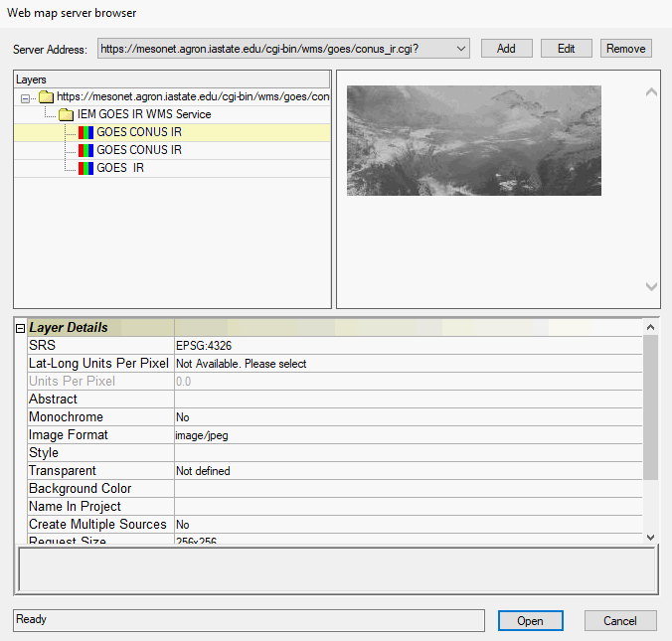Click the highlighted GOES CONUS IR layer icon
The image size is (672, 641).
(x=85, y=132)
